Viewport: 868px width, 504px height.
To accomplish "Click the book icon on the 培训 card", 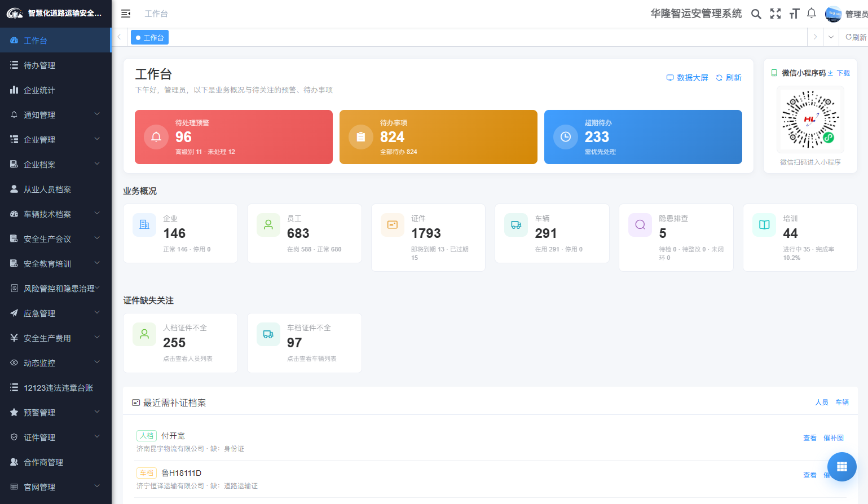I will (x=764, y=225).
